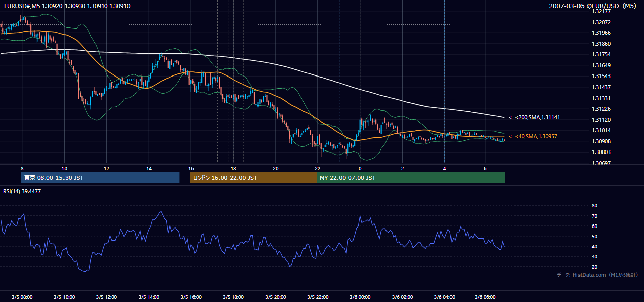Click the '3/5 20:00' bottom time label

(x=275, y=297)
